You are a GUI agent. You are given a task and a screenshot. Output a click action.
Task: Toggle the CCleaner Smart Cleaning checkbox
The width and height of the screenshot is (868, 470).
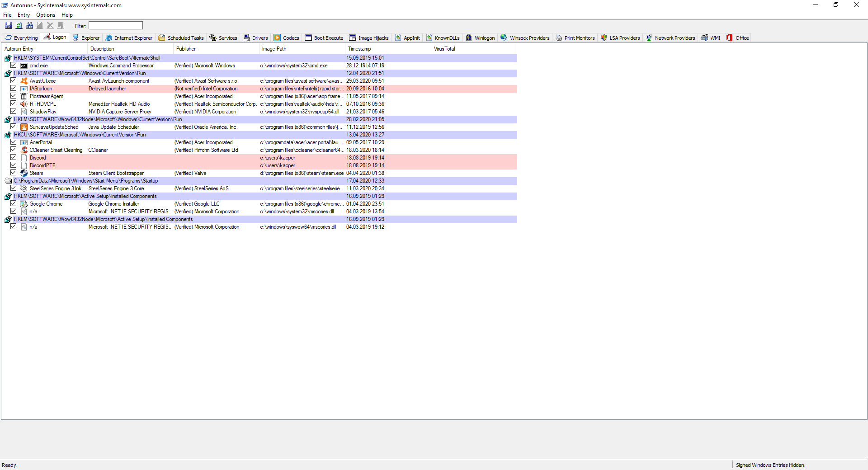(14, 150)
